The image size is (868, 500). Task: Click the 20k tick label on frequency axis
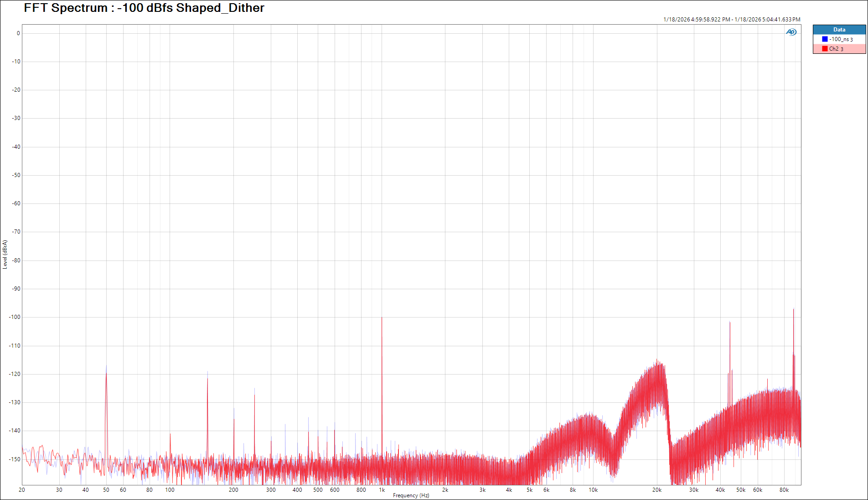(x=656, y=490)
